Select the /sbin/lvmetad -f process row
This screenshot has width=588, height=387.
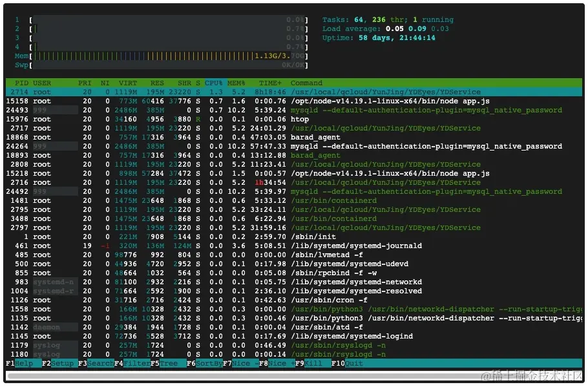coord(294,255)
